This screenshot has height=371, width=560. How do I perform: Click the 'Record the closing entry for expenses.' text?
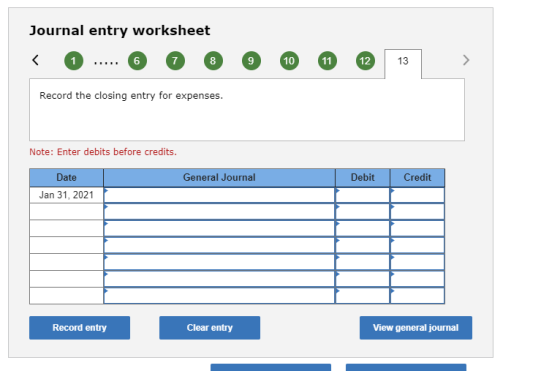[x=131, y=96]
